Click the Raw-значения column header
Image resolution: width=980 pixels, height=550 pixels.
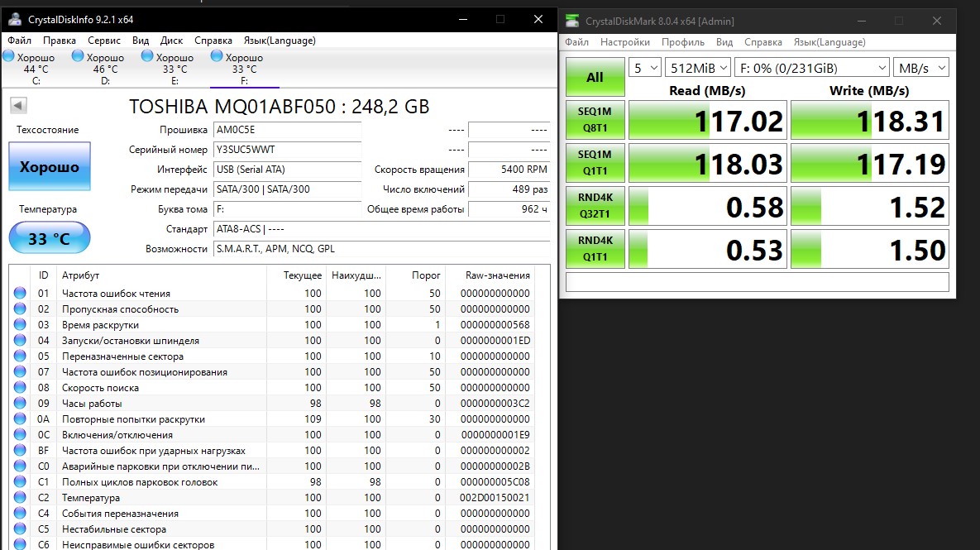coord(498,275)
